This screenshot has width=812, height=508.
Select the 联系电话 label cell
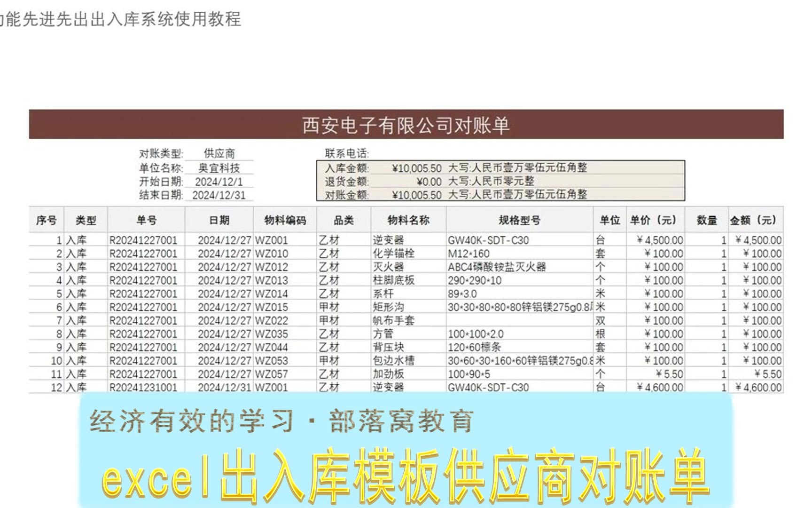(x=347, y=153)
